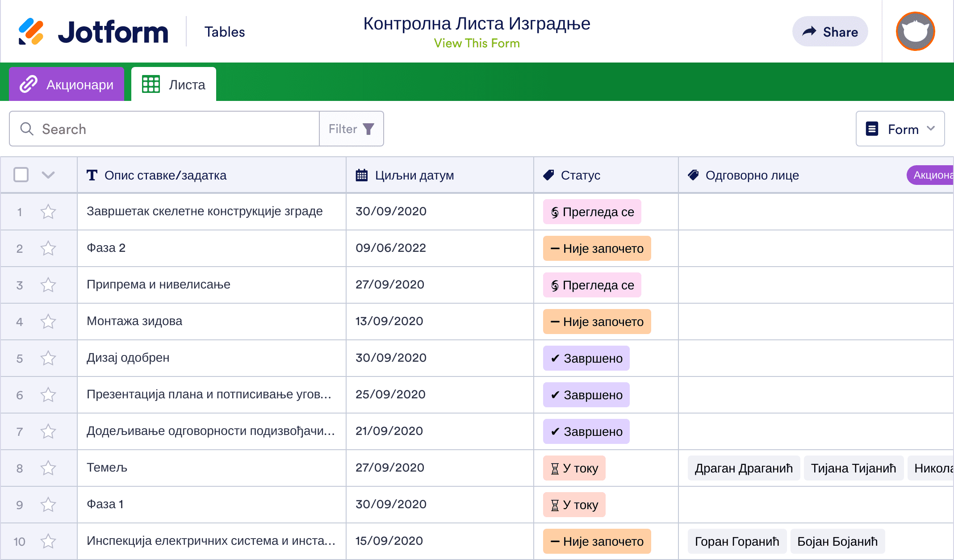
Task: Toggle the select-all checkbox in the header row
Action: [x=21, y=175]
